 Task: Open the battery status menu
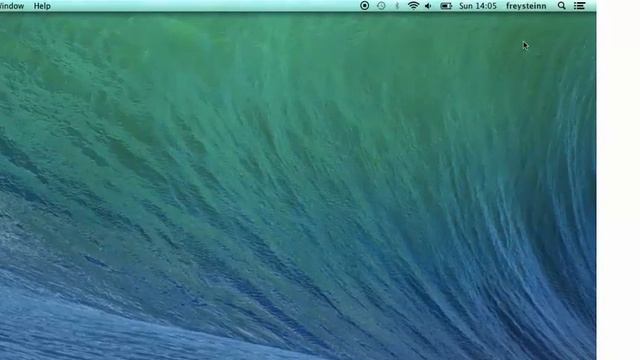coord(446,6)
